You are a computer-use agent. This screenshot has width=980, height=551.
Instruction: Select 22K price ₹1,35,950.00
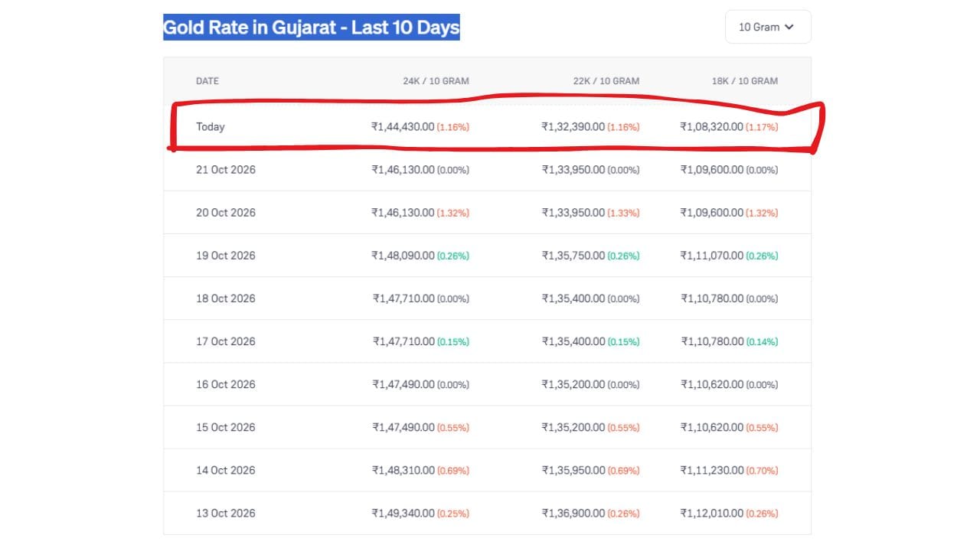tap(573, 470)
